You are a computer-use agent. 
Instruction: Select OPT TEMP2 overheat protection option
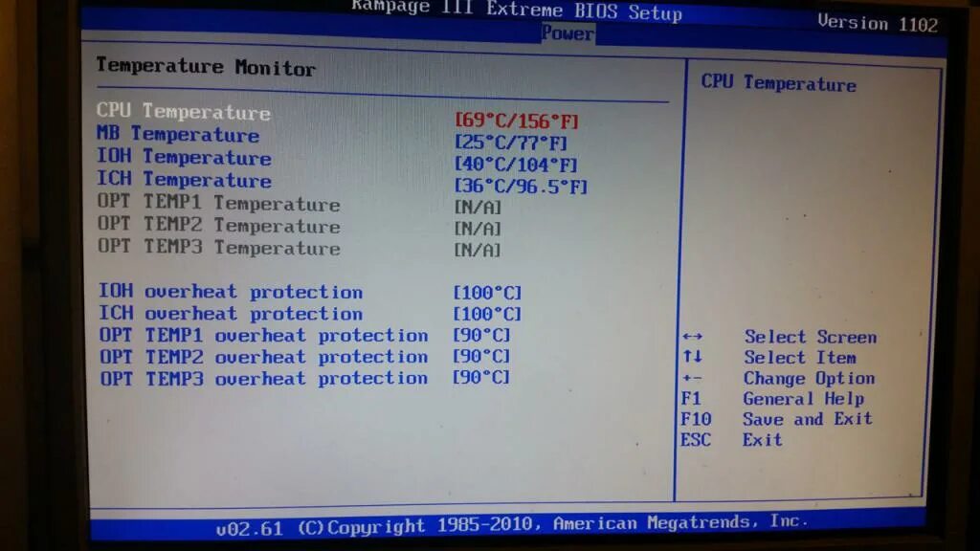coord(264,357)
